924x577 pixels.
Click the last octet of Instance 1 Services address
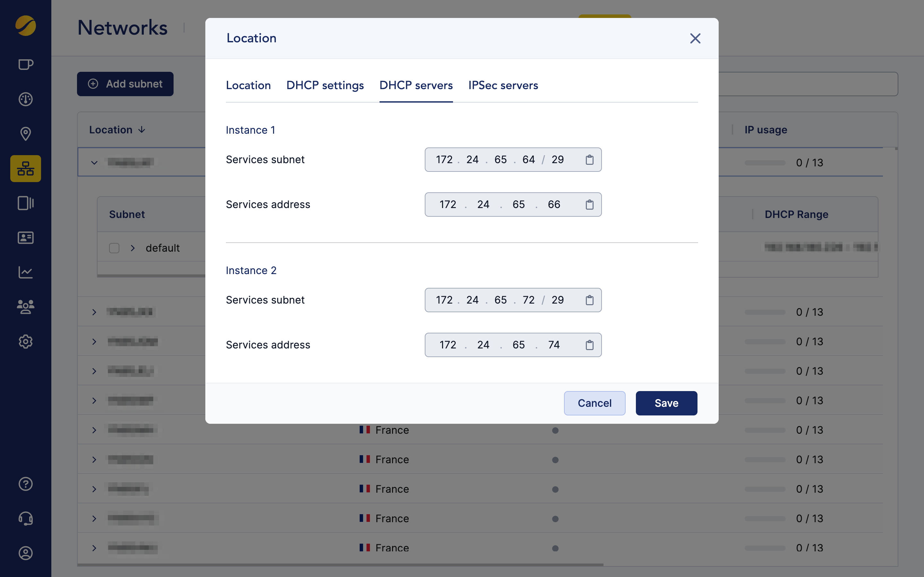(554, 205)
